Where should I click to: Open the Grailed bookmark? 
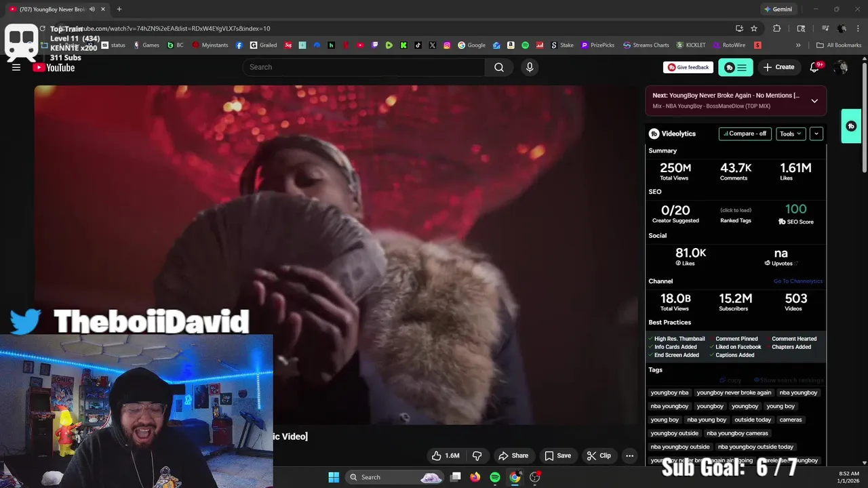coord(264,45)
